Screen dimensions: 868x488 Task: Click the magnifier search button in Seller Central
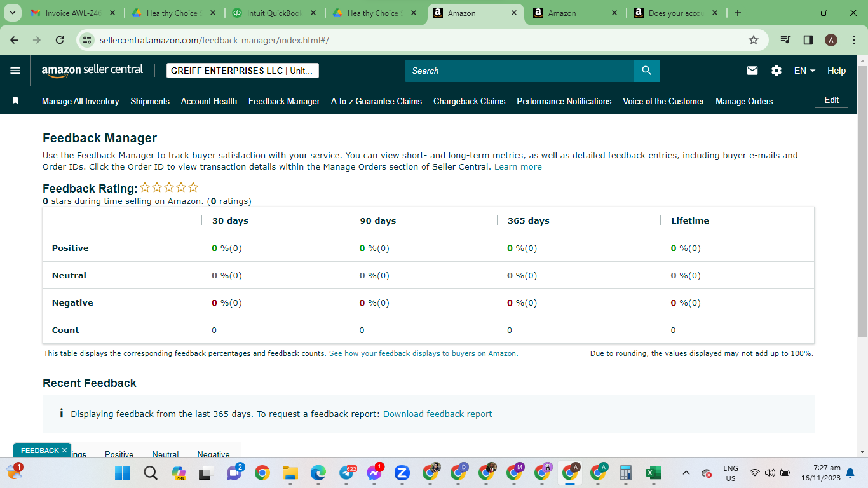[x=647, y=71]
